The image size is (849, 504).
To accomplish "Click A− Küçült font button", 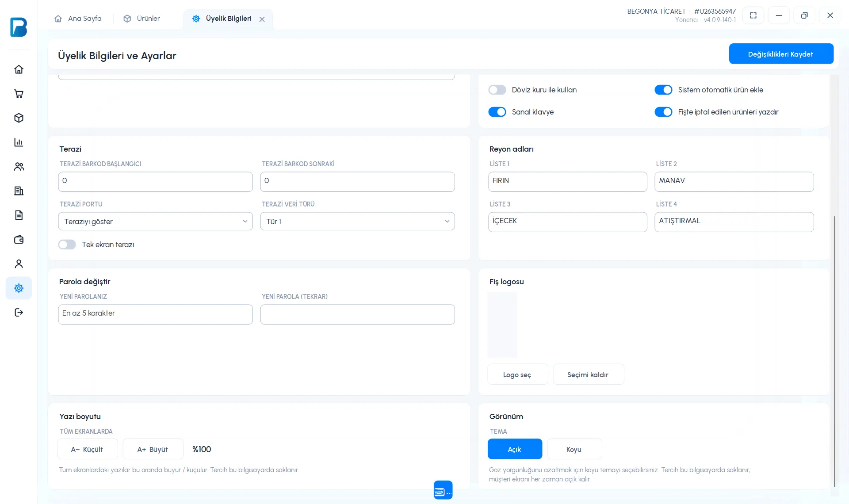I will tap(87, 449).
